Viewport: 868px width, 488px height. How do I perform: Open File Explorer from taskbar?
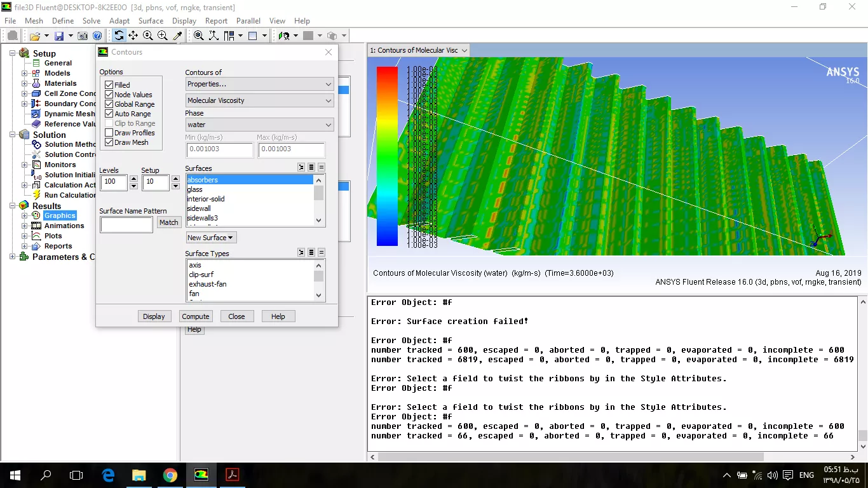pos(139,475)
